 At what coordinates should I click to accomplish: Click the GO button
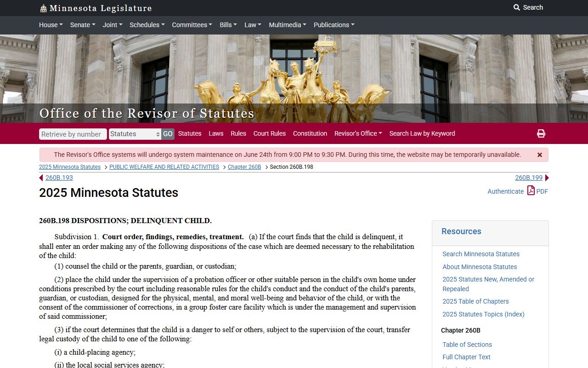coord(168,134)
